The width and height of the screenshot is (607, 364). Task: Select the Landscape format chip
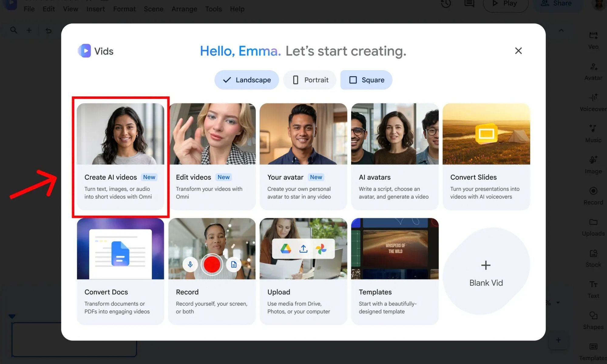[x=246, y=80]
